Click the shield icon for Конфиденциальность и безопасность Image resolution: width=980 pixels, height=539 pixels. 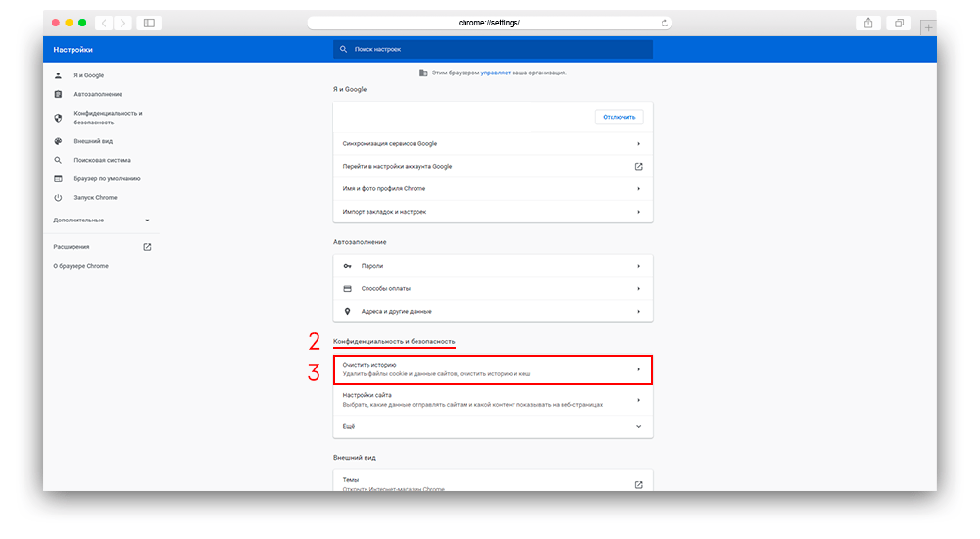(58, 118)
